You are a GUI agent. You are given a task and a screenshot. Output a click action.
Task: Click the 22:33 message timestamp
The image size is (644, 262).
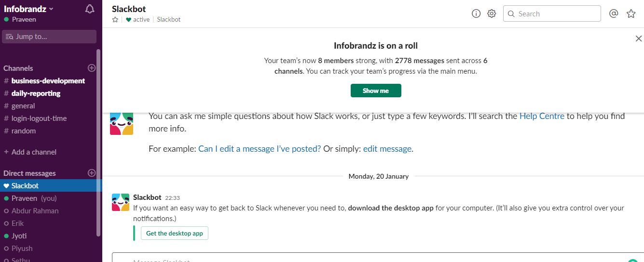172,198
